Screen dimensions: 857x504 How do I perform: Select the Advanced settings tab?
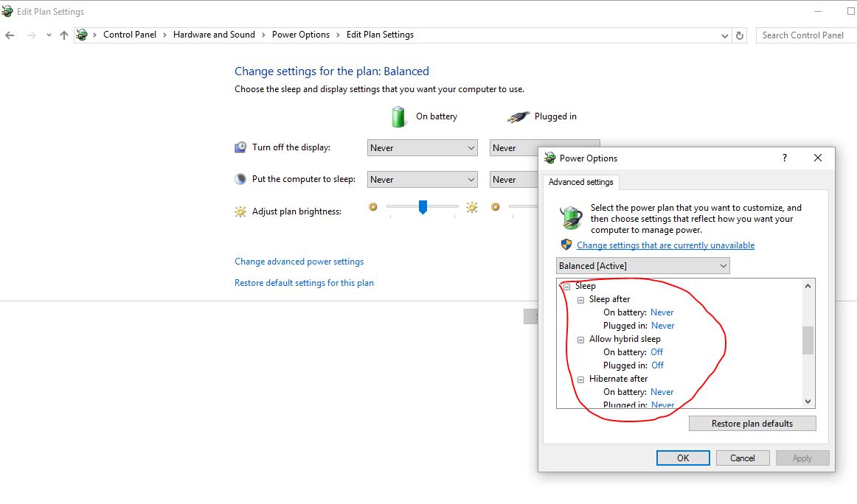[582, 182]
